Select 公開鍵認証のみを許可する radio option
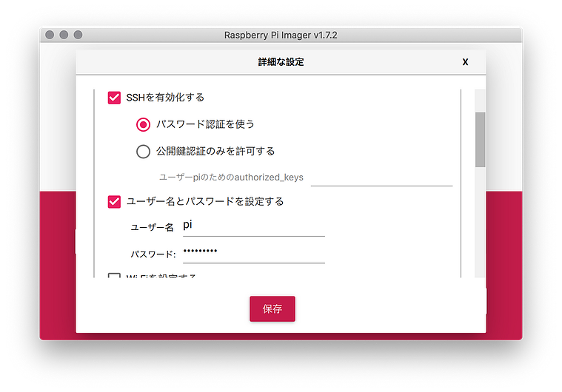Viewport: 562px width, 392px height. tap(143, 152)
